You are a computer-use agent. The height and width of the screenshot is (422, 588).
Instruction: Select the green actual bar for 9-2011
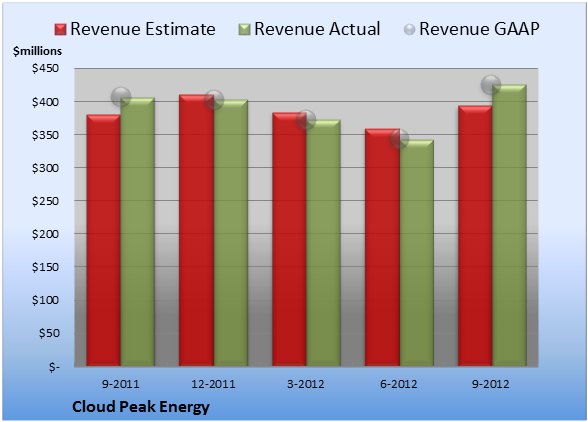pyautogui.click(x=137, y=231)
